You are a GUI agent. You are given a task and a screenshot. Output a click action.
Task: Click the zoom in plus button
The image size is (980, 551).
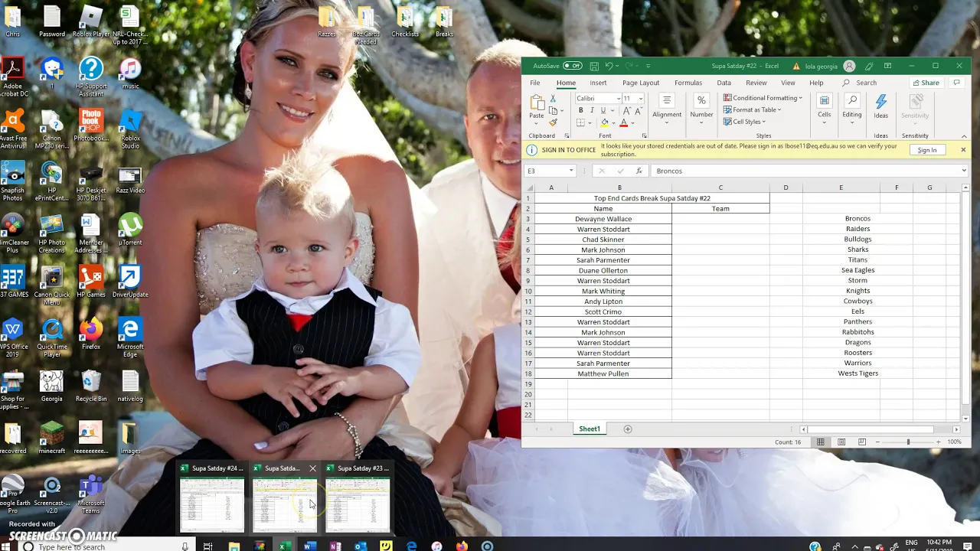pos(938,442)
